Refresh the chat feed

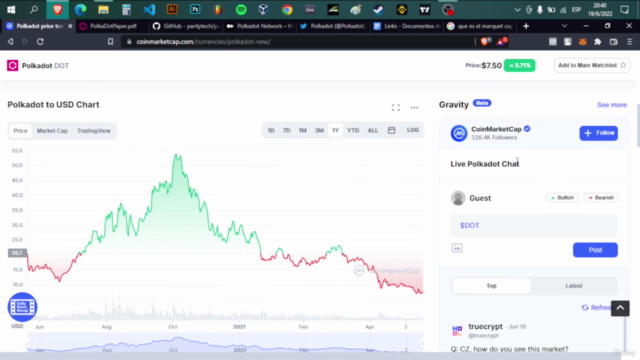click(596, 307)
